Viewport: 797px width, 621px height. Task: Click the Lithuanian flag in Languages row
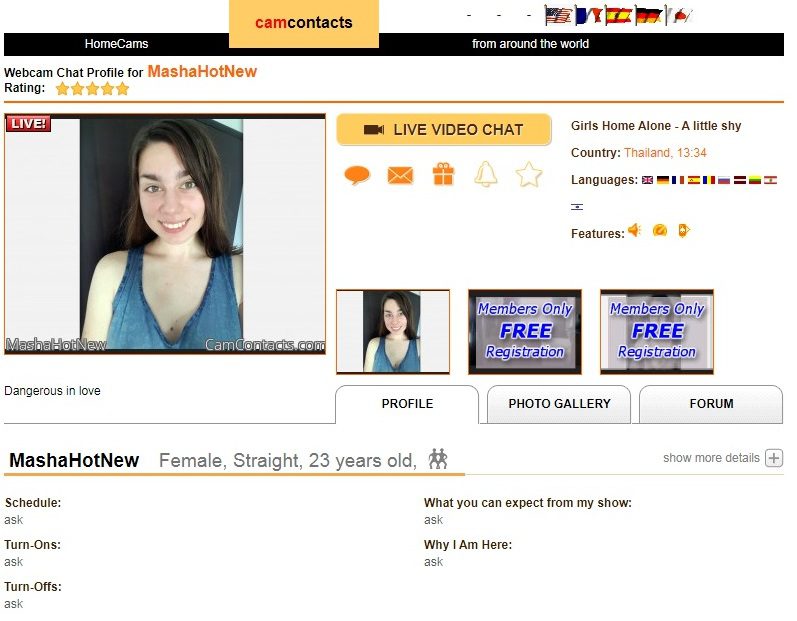pyautogui.click(x=755, y=180)
